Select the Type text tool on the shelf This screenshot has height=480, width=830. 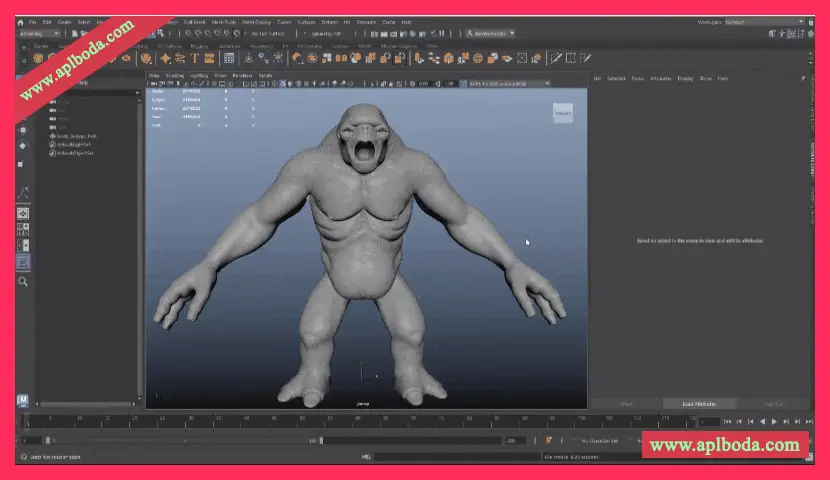194,58
